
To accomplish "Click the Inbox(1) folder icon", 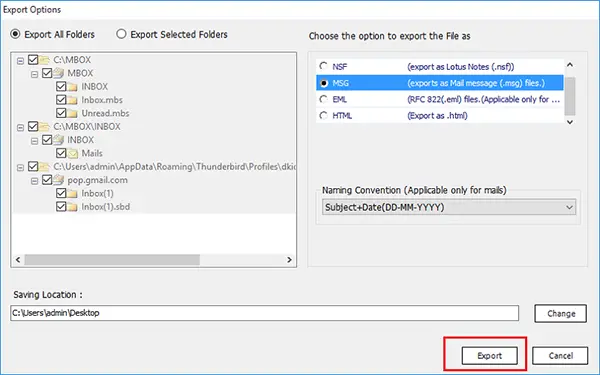I will 72,193.
